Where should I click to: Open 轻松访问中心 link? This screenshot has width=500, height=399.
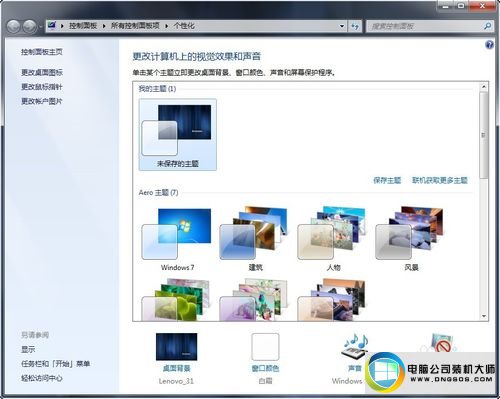point(42,378)
